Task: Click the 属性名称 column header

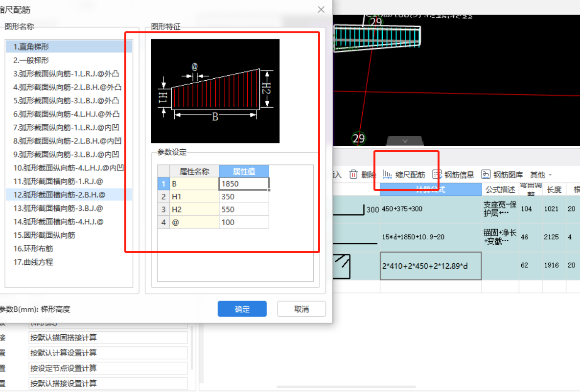Action: [x=194, y=171]
